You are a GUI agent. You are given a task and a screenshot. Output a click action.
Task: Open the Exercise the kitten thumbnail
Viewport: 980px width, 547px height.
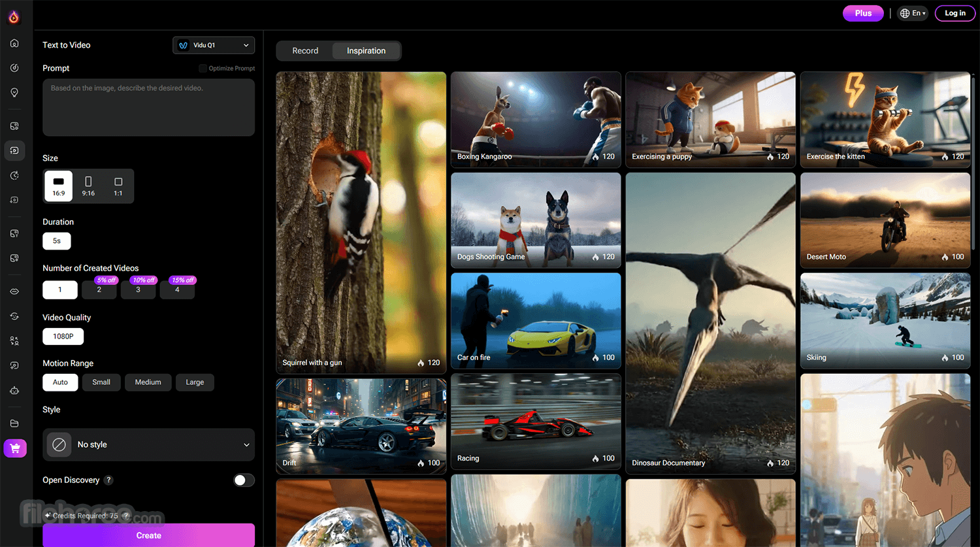885,119
